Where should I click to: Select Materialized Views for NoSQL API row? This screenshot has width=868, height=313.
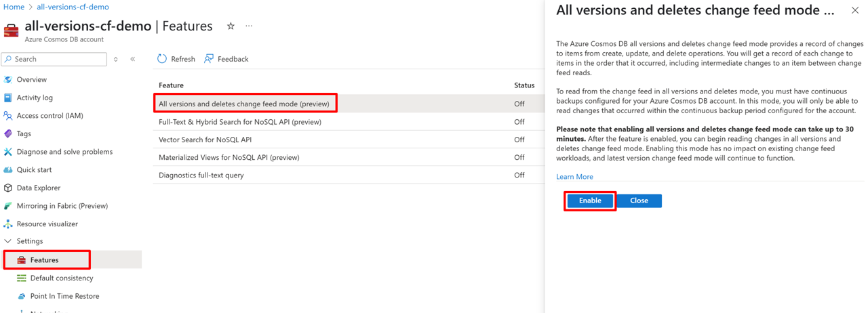pyautogui.click(x=349, y=157)
